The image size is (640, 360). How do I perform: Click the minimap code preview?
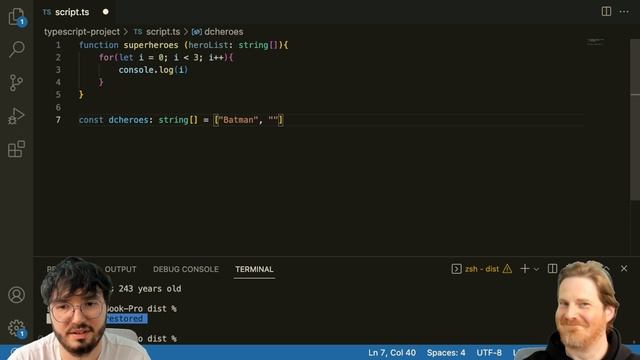point(595,41)
